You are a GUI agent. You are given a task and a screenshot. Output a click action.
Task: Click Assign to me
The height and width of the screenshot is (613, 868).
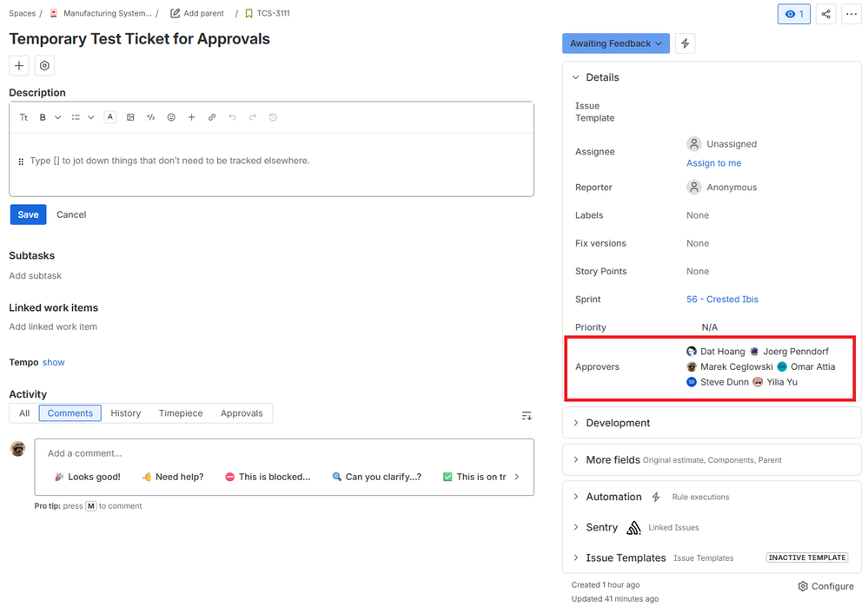(x=713, y=163)
